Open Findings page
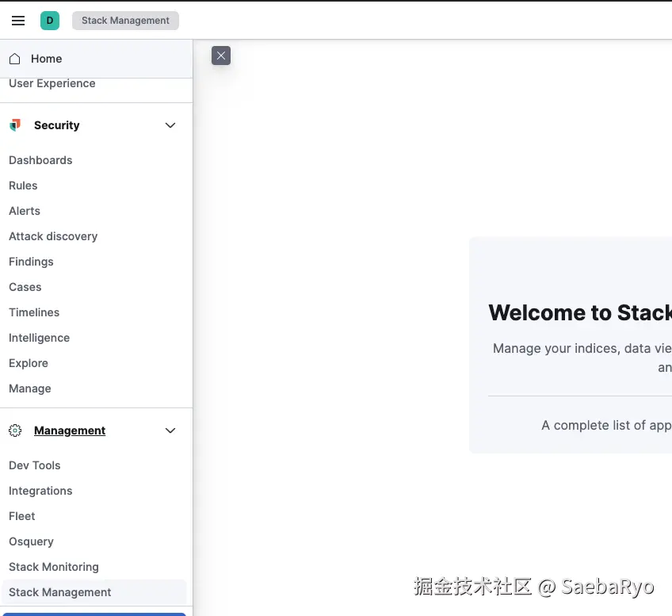The height and width of the screenshot is (616, 672). (31, 262)
